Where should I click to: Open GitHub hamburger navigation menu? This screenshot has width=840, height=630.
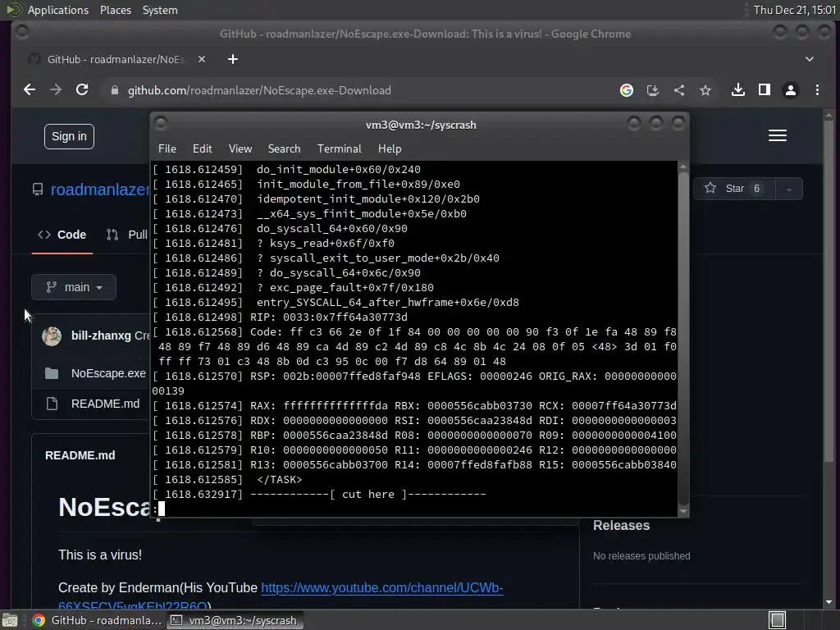(778, 135)
